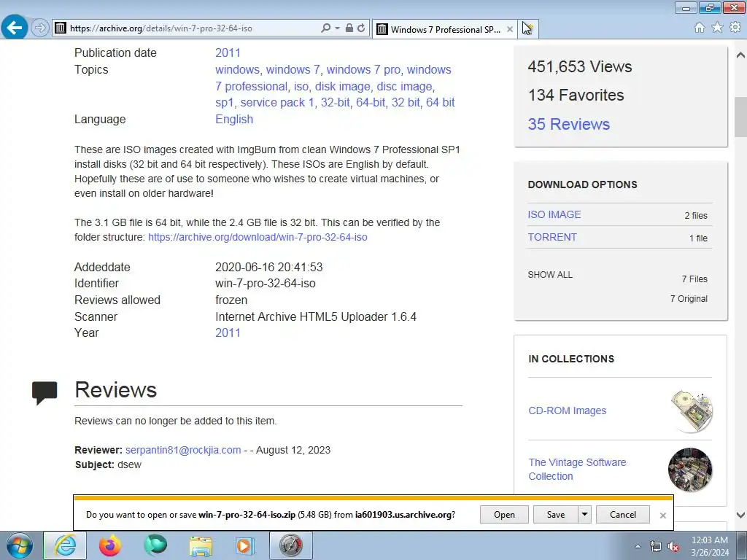Open the green globe browser taskbar icon

(x=155, y=545)
